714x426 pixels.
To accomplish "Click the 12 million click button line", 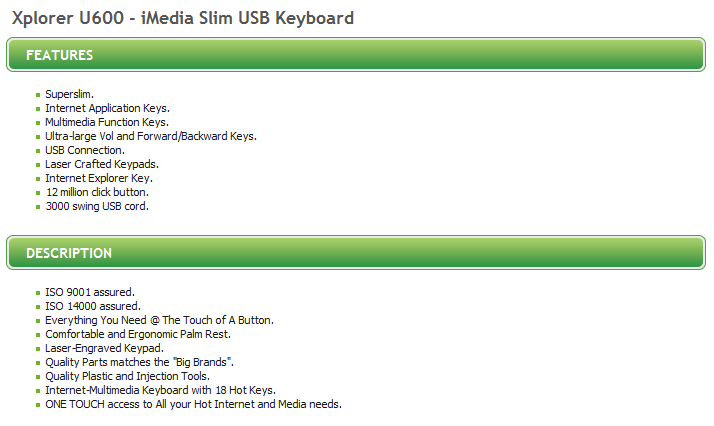I will coord(97,193).
